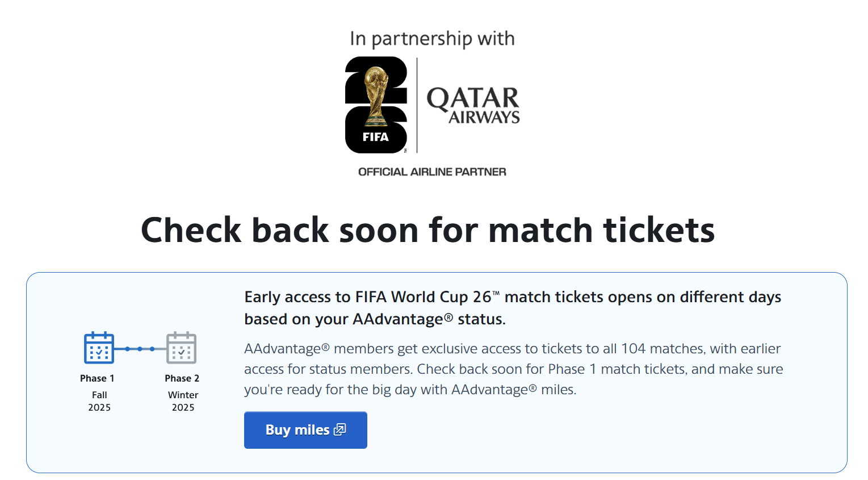Click the blue Phase 1 calendar icon
The height and width of the screenshot is (480, 868).
tap(99, 348)
